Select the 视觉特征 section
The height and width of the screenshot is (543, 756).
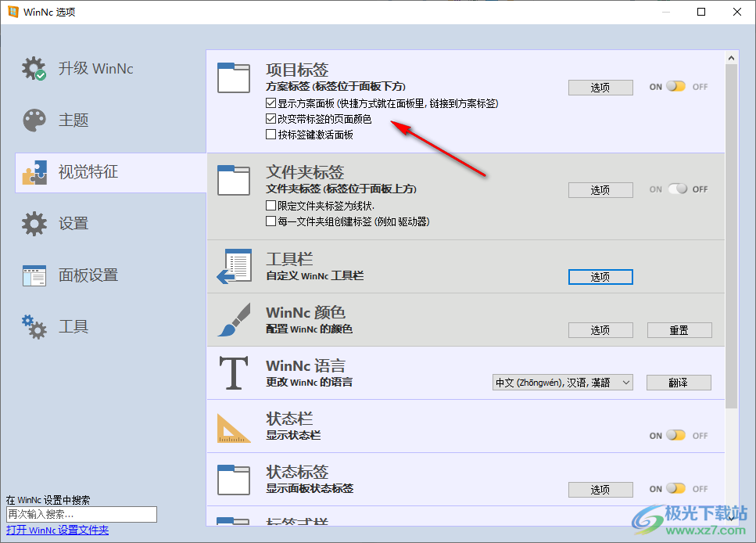click(111, 173)
